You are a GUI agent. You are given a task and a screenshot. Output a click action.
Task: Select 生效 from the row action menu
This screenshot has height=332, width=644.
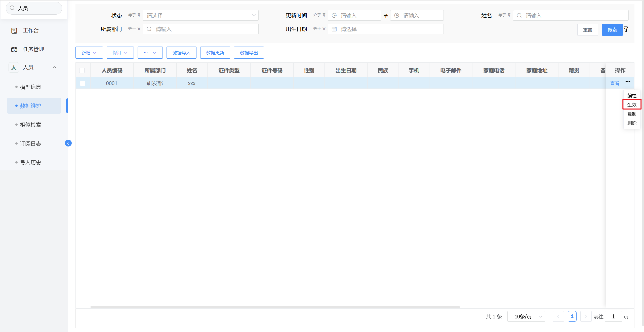tap(632, 105)
